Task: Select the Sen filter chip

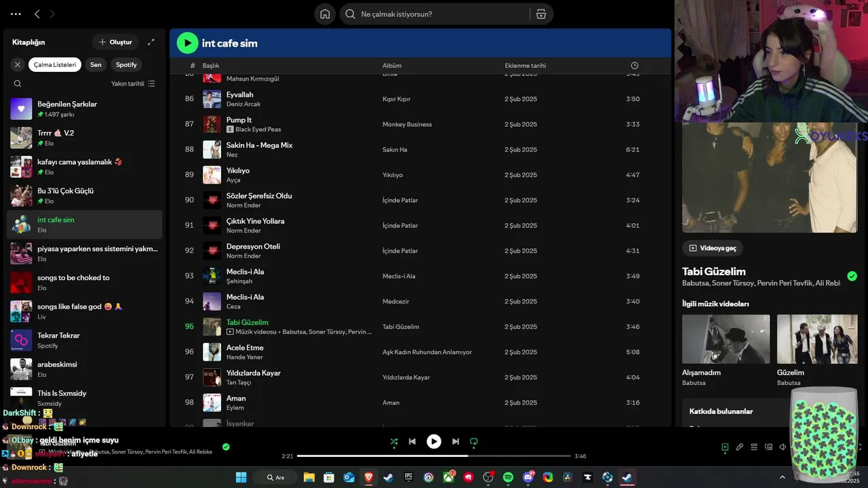Action: [96, 64]
